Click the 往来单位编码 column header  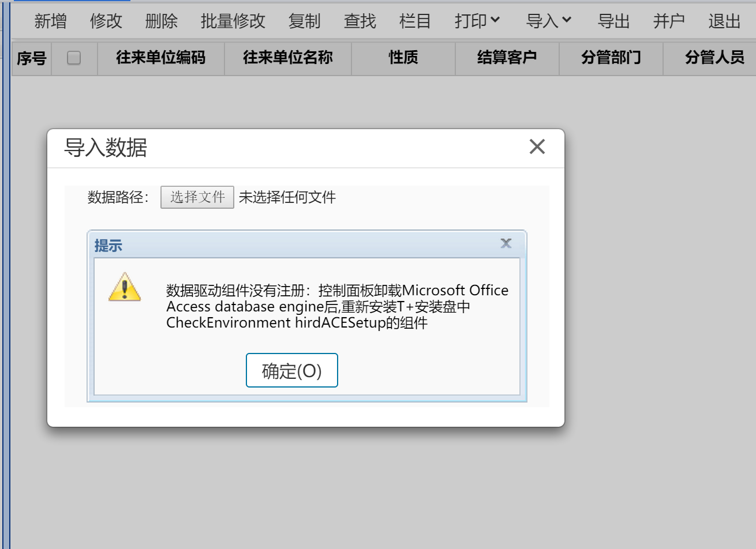161,58
